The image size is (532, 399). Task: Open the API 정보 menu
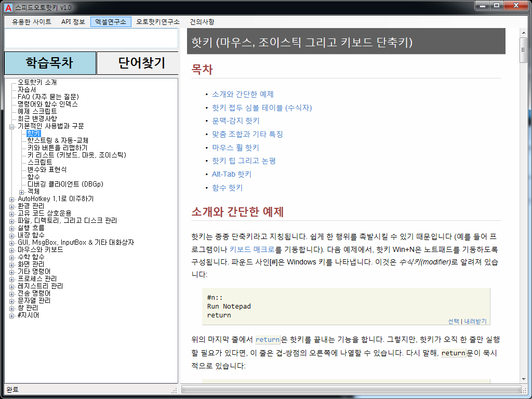point(73,22)
